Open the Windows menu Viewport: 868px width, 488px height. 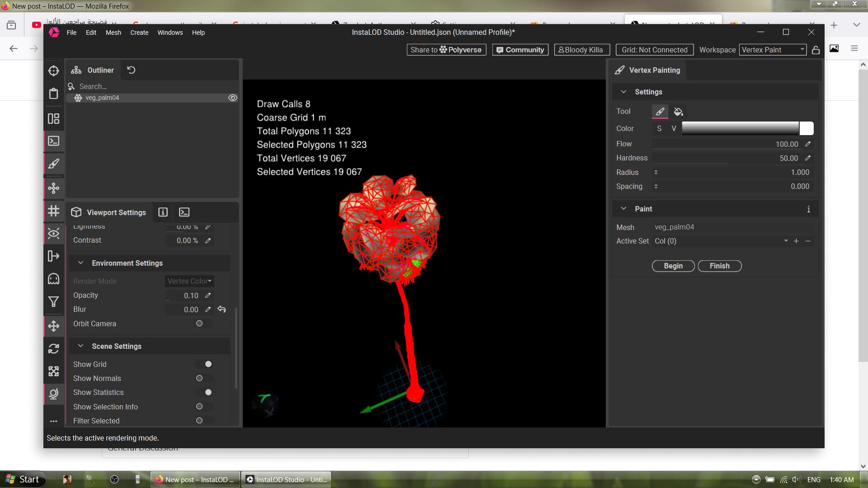point(170,33)
